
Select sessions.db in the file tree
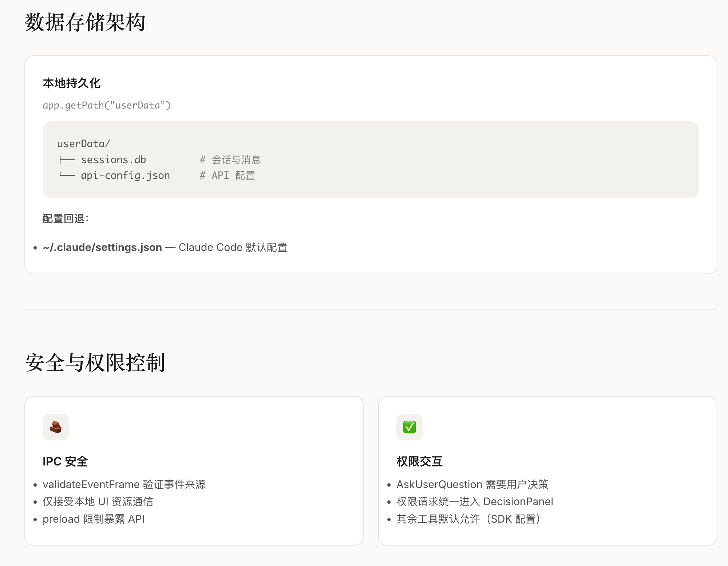coord(113,160)
